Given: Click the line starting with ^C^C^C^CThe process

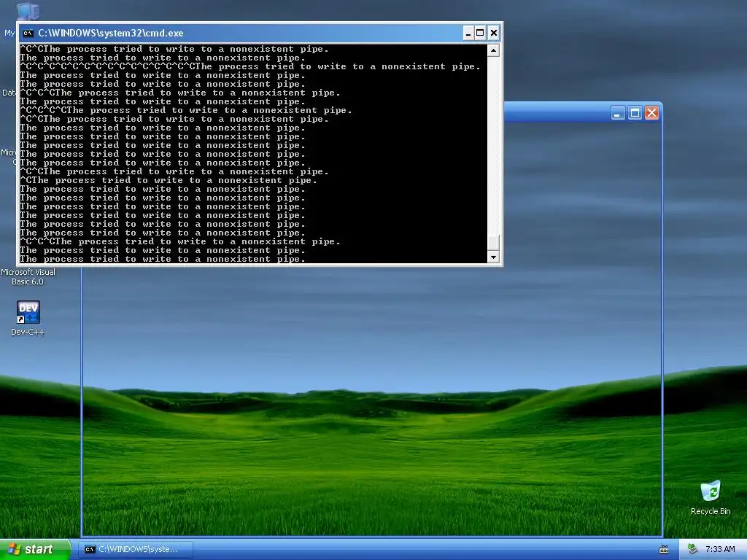Looking at the screenshot, I should (186, 111).
